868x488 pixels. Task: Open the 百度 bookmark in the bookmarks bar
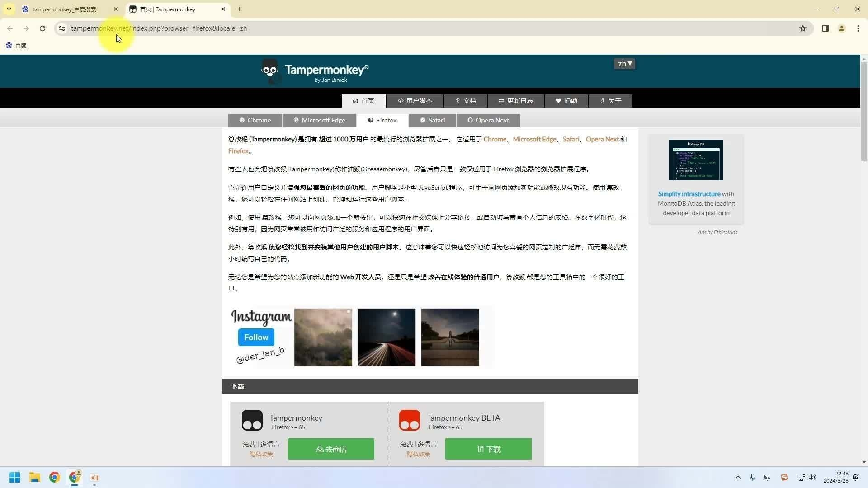(16, 45)
